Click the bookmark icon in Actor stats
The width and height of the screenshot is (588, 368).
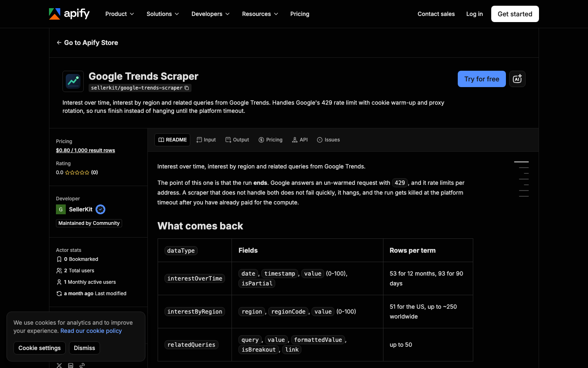[x=59, y=259]
